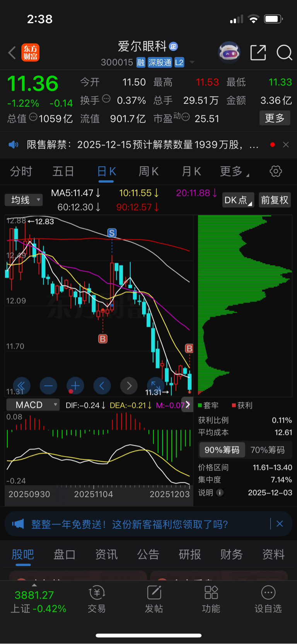Show 换手 rate info icon
The width and height of the screenshot is (297, 644).
pyautogui.click(x=106, y=99)
